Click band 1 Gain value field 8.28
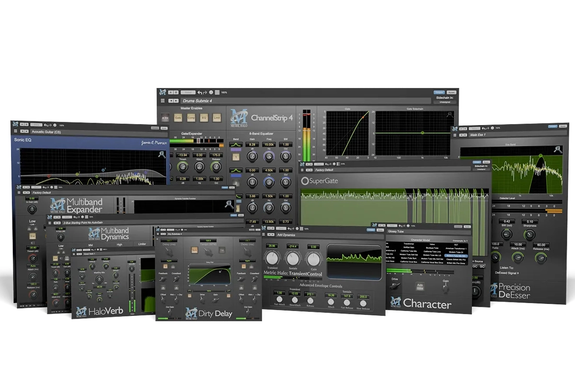The image size is (575, 392). tap(252, 144)
